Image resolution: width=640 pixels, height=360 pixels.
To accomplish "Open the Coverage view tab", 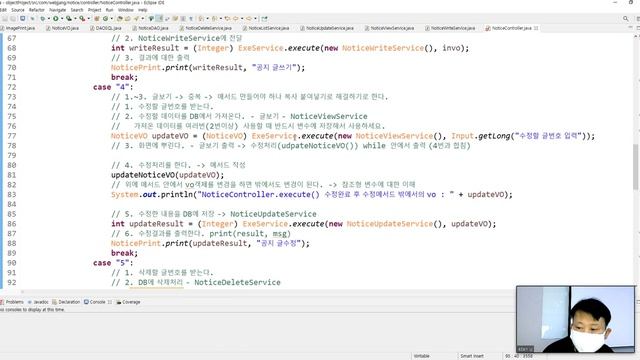I will [128, 302].
